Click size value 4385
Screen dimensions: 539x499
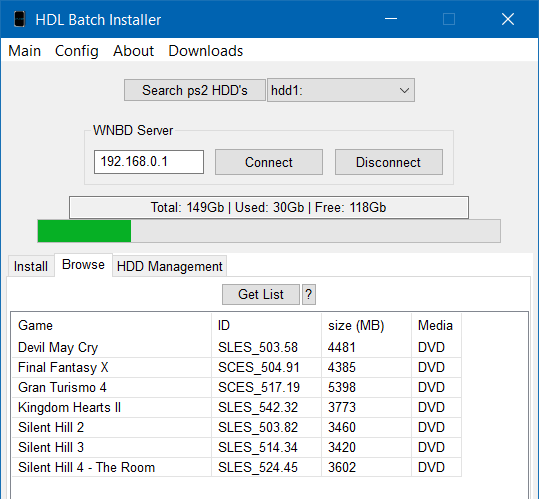click(342, 367)
